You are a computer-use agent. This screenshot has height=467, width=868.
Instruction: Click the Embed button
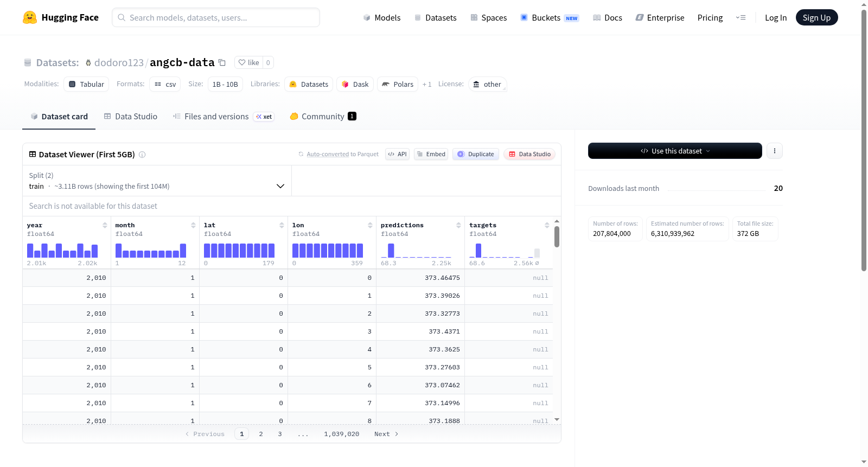[431, 154]
